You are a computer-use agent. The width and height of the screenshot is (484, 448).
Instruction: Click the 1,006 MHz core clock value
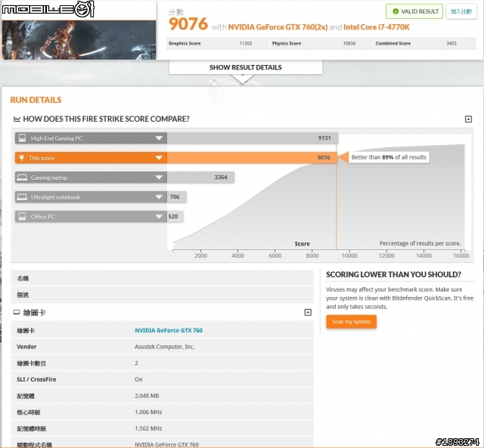pos(148,412)
